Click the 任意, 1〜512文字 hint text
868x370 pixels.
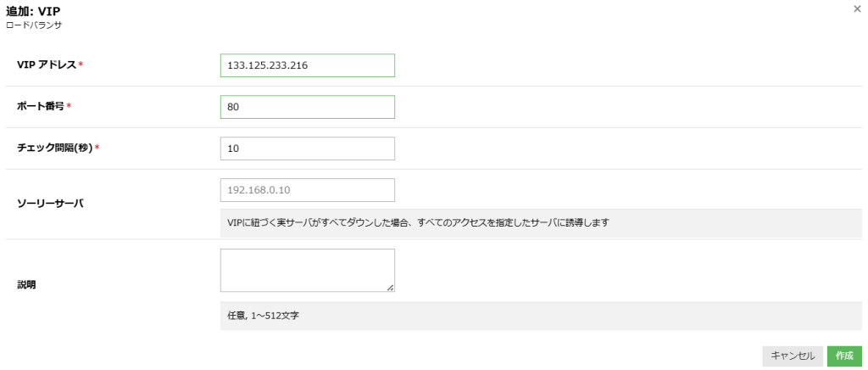tap(264, 316)
